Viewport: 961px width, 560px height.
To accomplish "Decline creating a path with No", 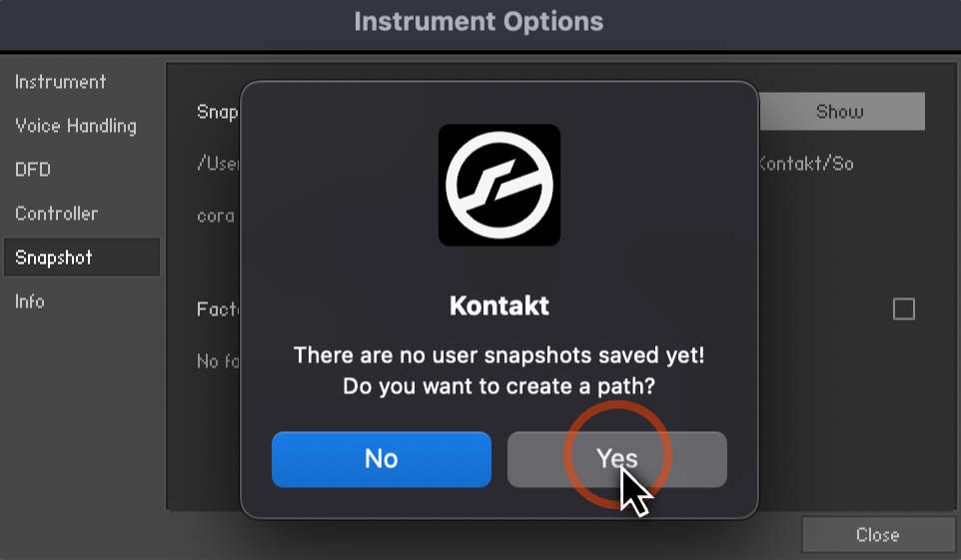I will pos(382,459).
